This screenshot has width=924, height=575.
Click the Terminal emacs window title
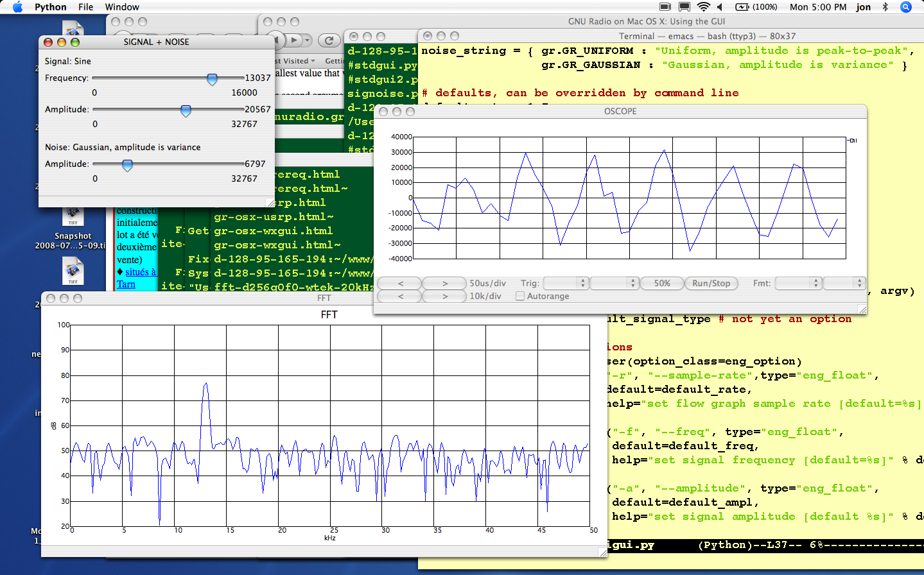tap(707, 36)
